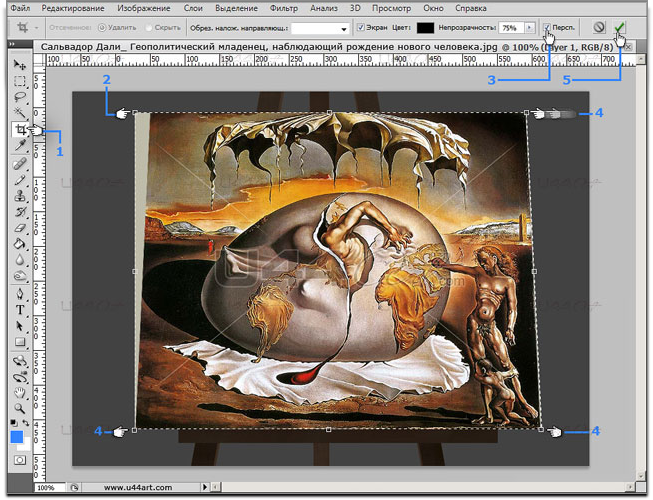This screenshot has height=500, width=653.
Task: Reset default foreground and background colors
Action: point(14,423)
